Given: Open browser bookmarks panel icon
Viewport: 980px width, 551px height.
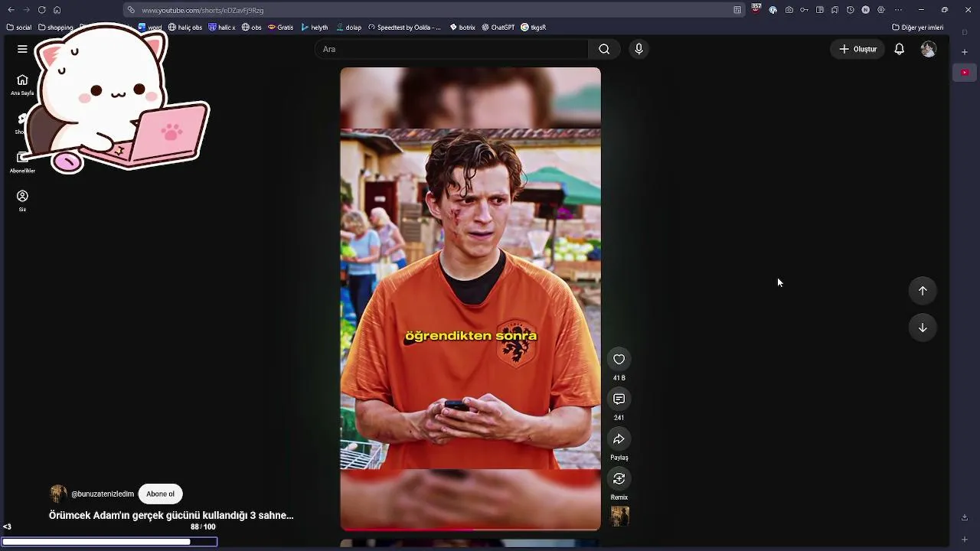Looking at the screenshot, I should pos(835,10).
